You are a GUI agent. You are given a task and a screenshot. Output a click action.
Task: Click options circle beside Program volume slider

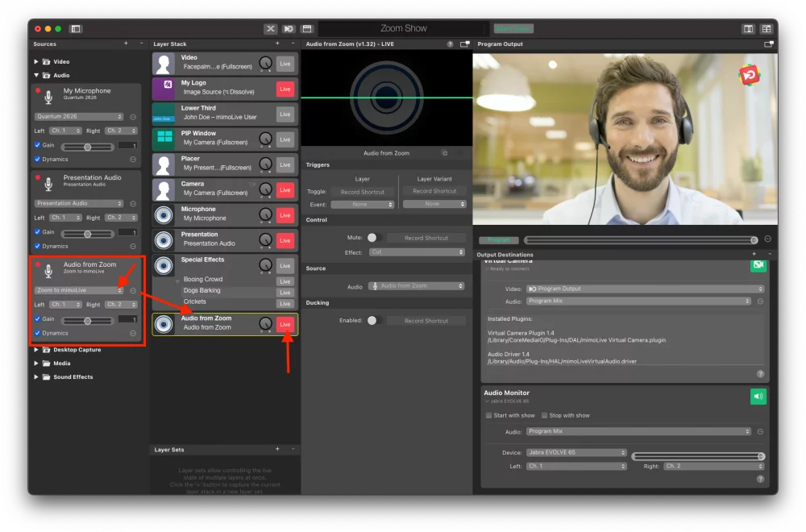pyautogui.click(x=768, y=239)
